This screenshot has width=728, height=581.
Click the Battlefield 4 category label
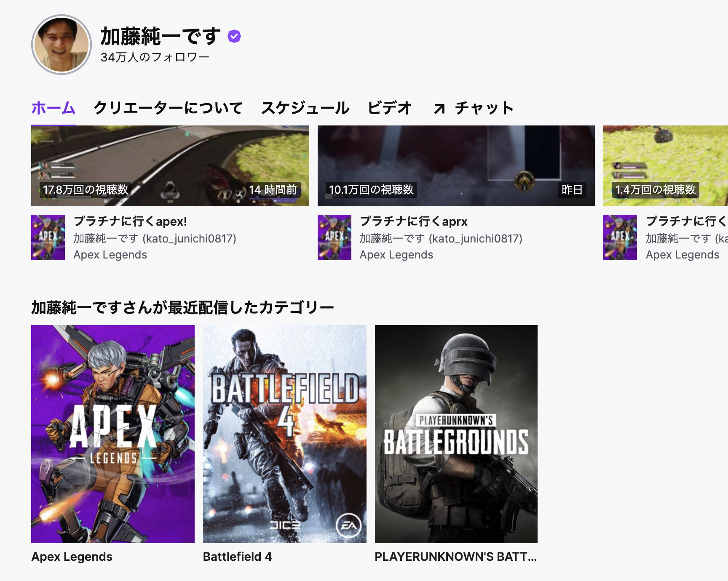238,557
